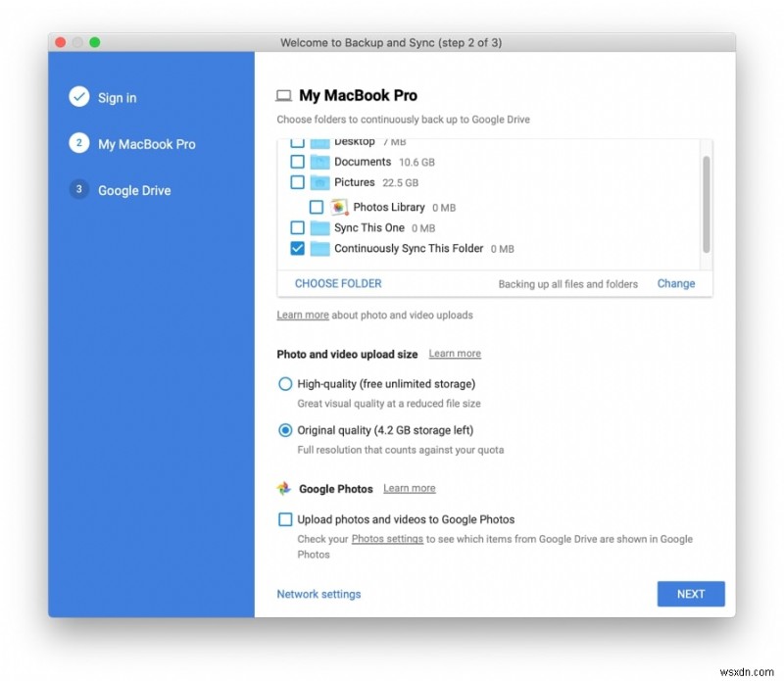
Task: Select Original quality upload option
Action: tap(285, 430)
